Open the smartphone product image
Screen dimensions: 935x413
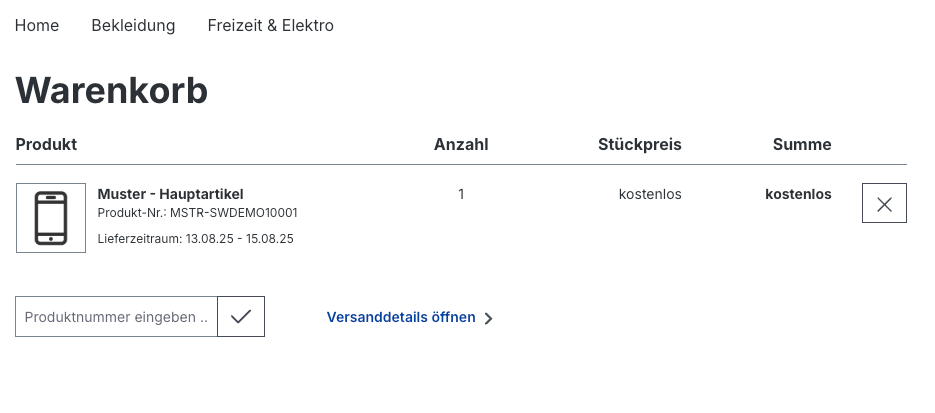pyautogui.click(x=51, y=218)
